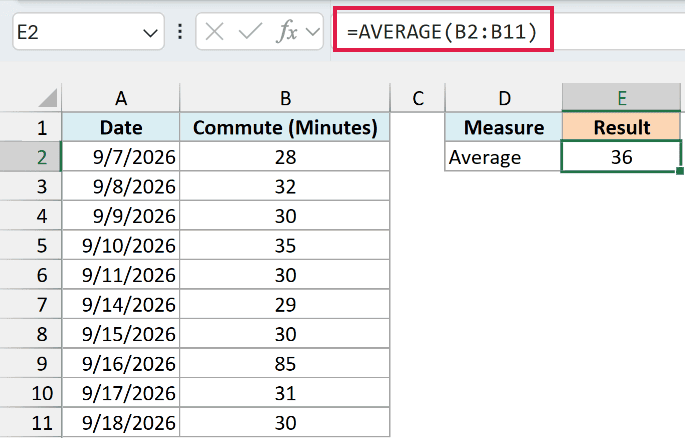Click the Cancel (X) icon in formula bar
685x438 pixels.
pyautogui.click(x=214, y=32)
